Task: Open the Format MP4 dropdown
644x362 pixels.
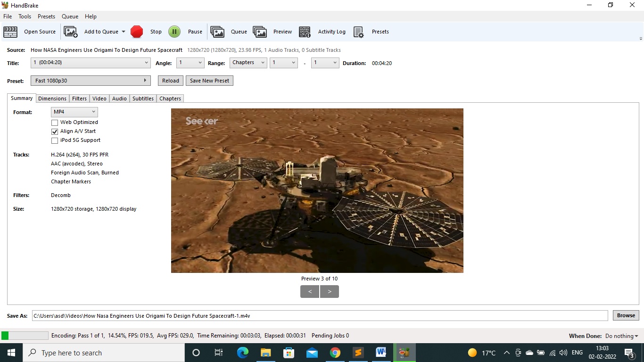Action: [x=74, y=112]
